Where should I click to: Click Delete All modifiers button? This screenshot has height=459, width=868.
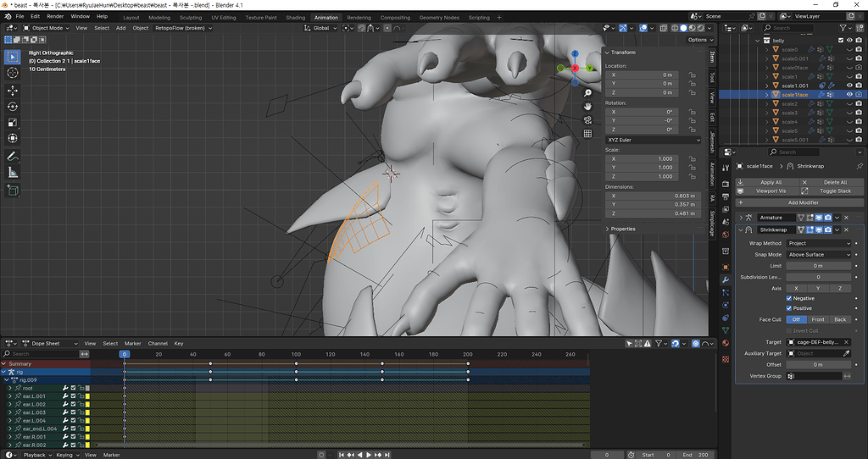click(x=831, y=182)
